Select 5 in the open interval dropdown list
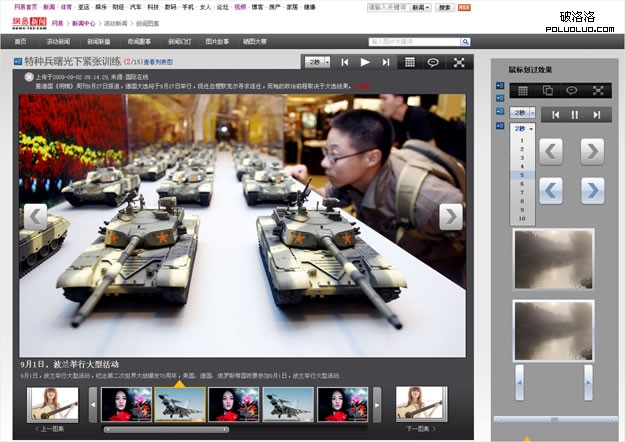The width and height of the screenshot is (625, 442). [x=521, y=174]
